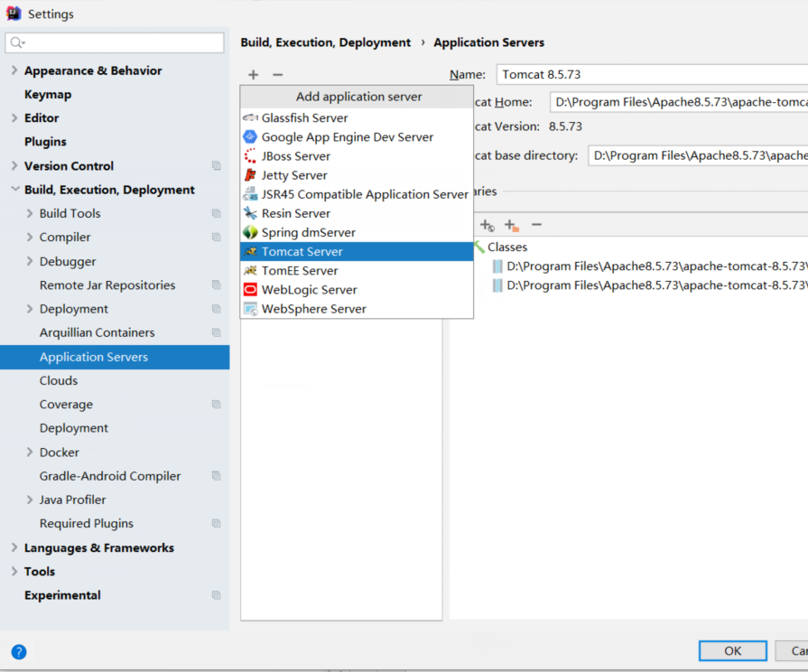Pick JBoss Server from the list

357,156
